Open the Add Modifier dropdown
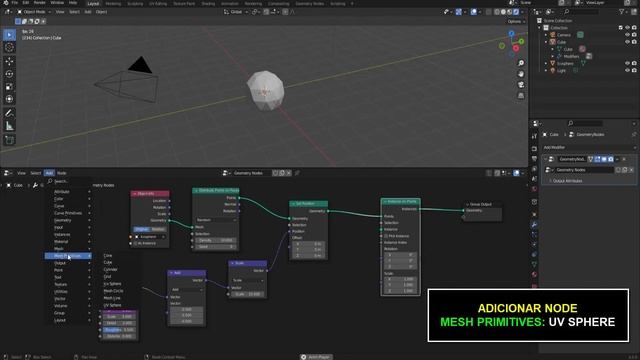Image resolution: width=640 pixels, height=360 pixels. pos(589,147)
